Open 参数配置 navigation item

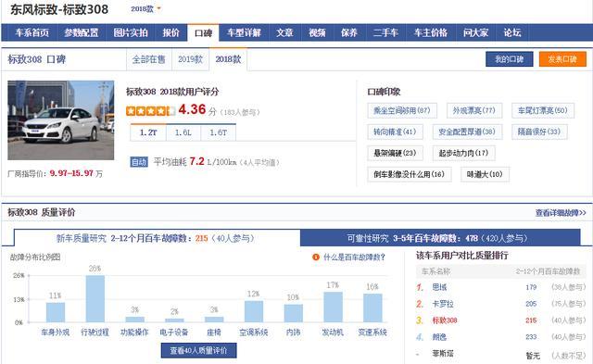click(82, 33)
